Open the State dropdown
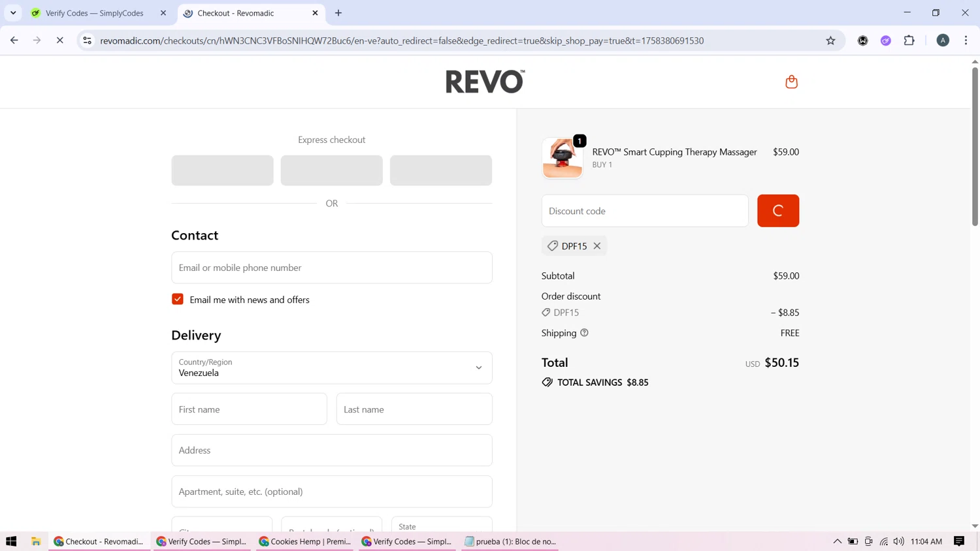The width and height of the screenshot is (980, 551). [442, 524]
